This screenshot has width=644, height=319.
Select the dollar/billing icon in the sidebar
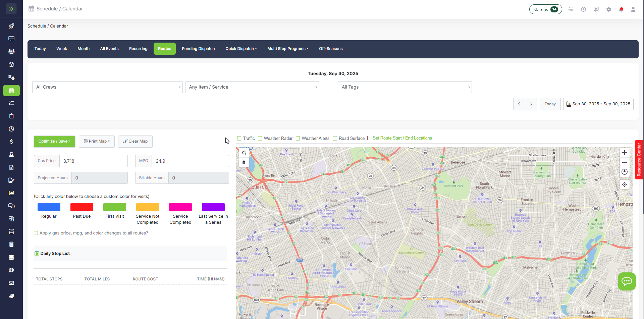11,142
